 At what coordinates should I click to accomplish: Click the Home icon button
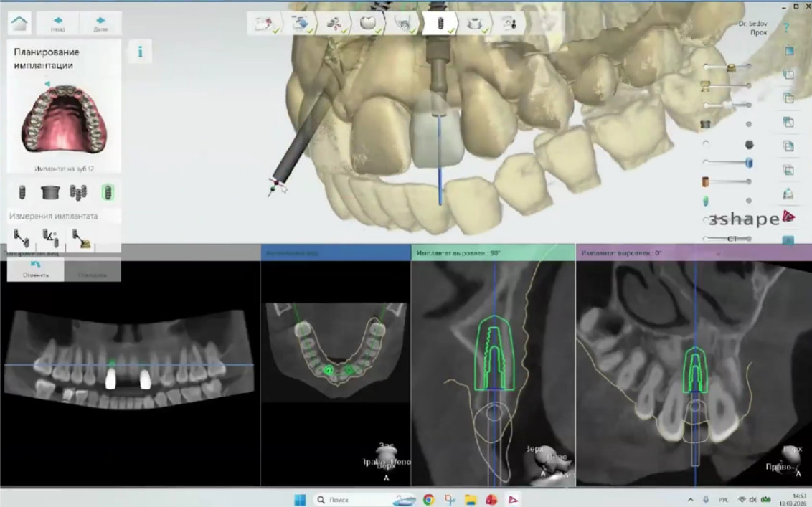click(x=20, y=23)
